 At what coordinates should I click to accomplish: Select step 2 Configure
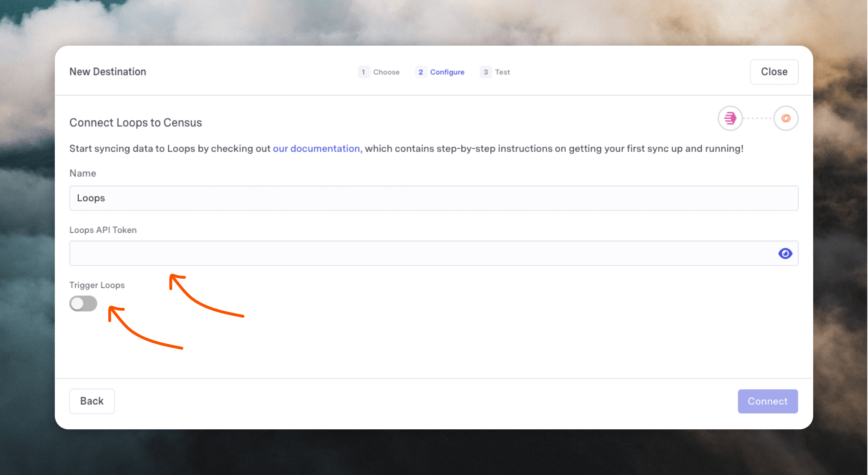click(x=440, y=72)
